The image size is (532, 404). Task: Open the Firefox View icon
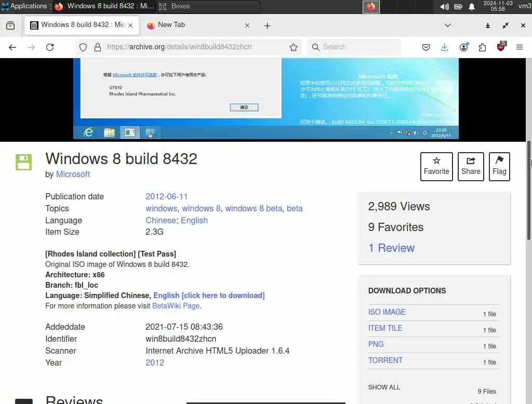10,25
